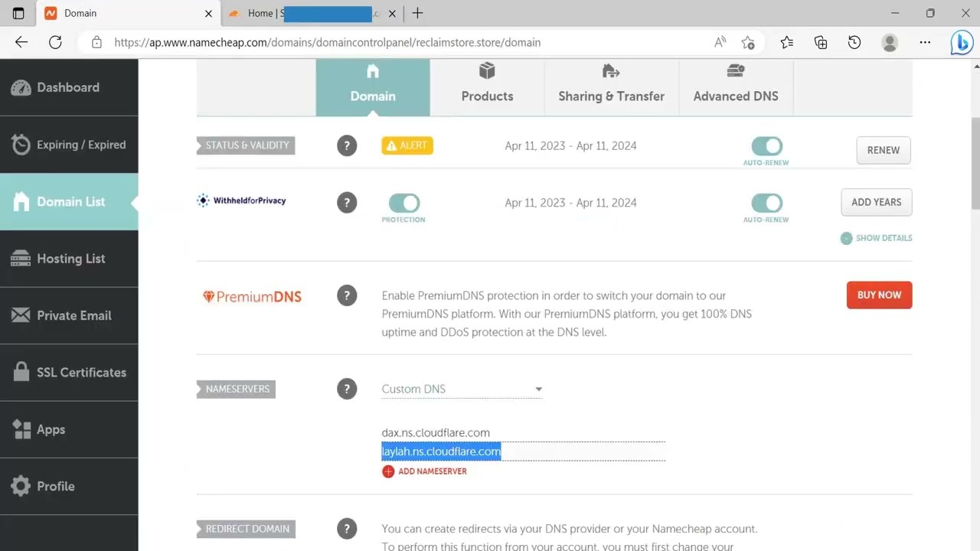Screen dimensions: 980x551
Task: Click the Read aloud icon in address bar
Action: pyautogui.click(x=720, y=43)
